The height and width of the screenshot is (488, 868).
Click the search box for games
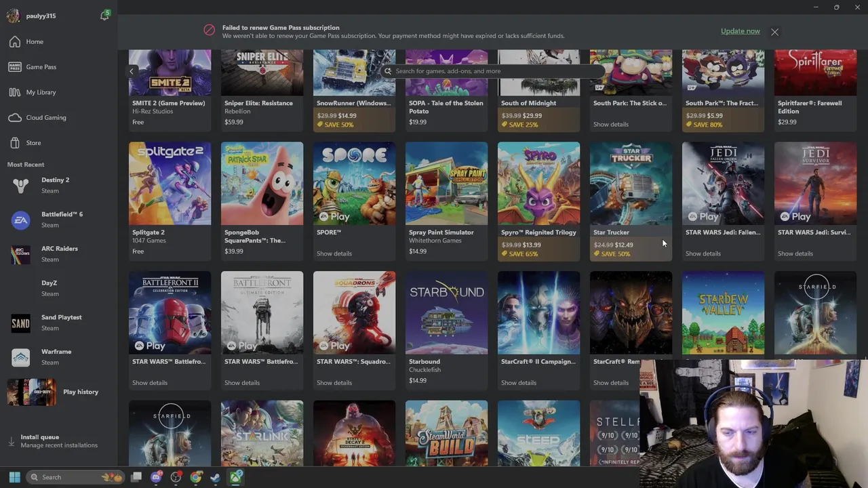click(x=493, y=71)
